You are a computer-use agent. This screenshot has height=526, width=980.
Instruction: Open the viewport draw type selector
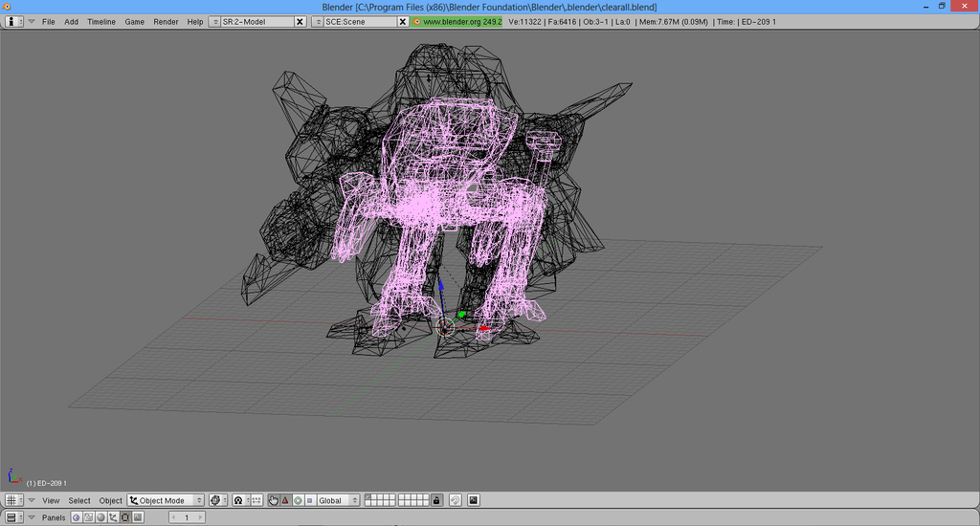[217, 500]
